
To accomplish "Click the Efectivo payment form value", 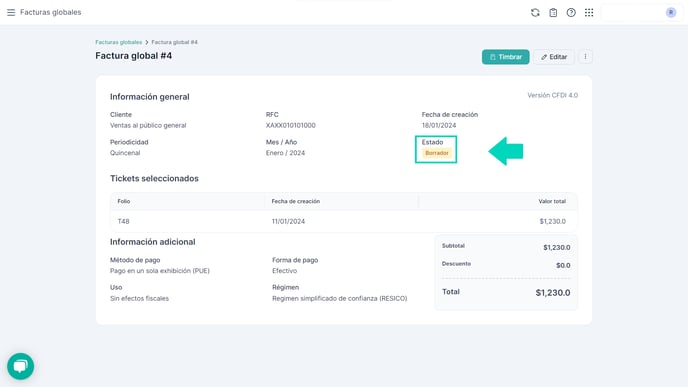I will (284, 271).
